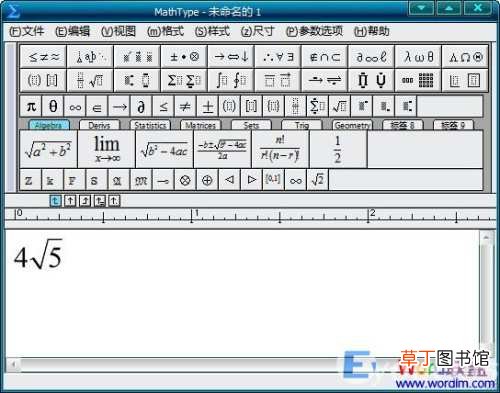Screen dimensions: 500x393
Task: Open the set theory symbols palette (∉∩⊂)
Action: (x=325, y=57)
